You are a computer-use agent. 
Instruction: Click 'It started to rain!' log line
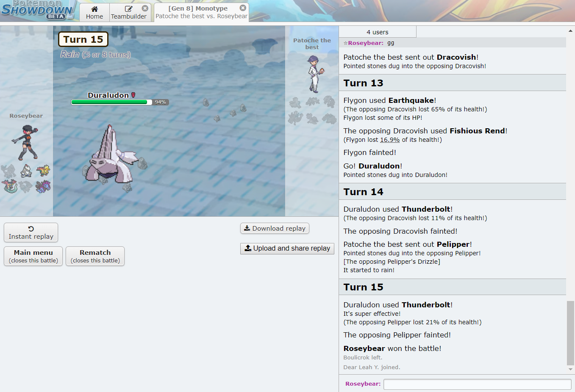pyautogui.click(x=369, y=270)
